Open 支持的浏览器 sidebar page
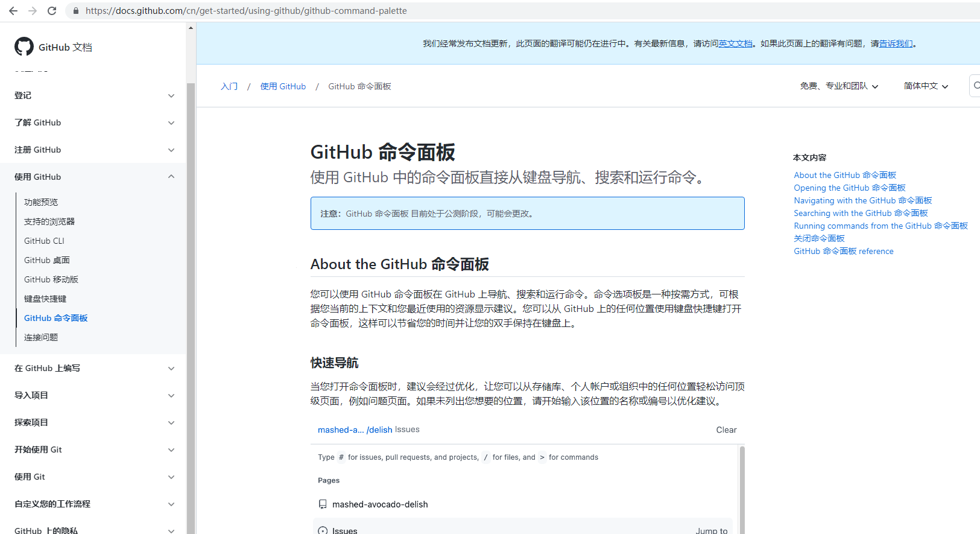Viewport: 980px width, 534px height. pyautogui.click(x=49, y=221)
